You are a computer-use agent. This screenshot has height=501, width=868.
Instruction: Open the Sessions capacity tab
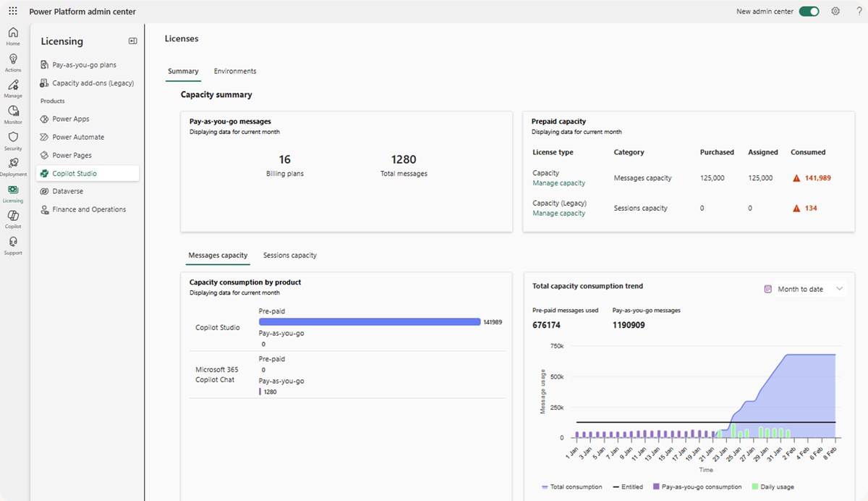coord(289,255)
